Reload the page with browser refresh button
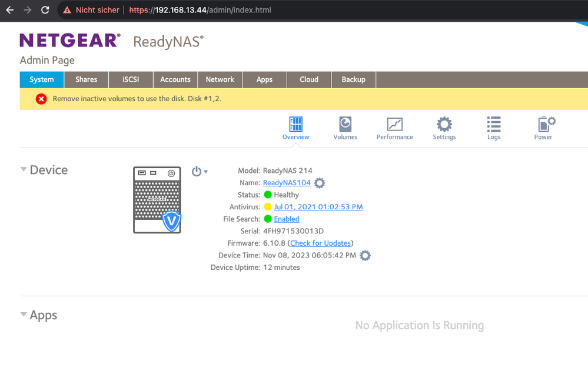 (45, 10)
